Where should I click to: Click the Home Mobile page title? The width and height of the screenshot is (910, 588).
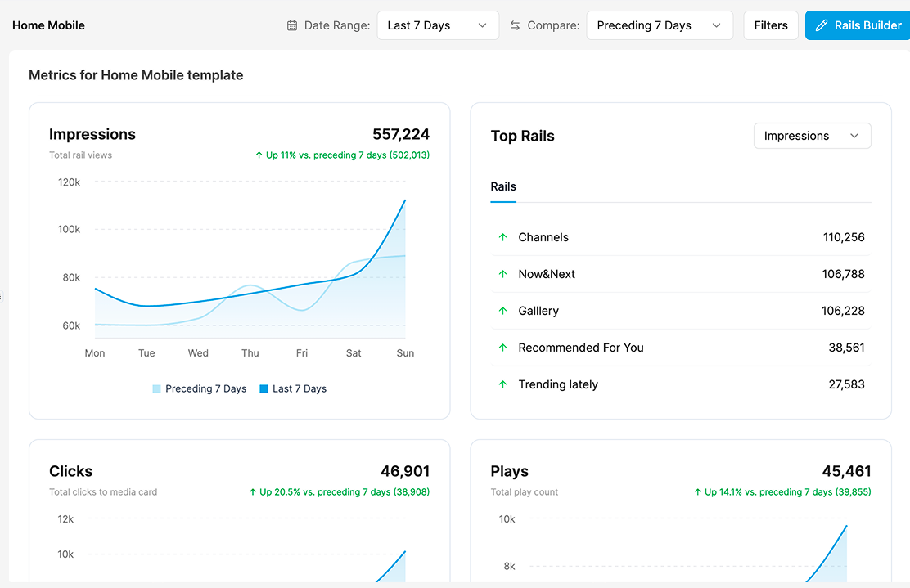coord(49,25)
